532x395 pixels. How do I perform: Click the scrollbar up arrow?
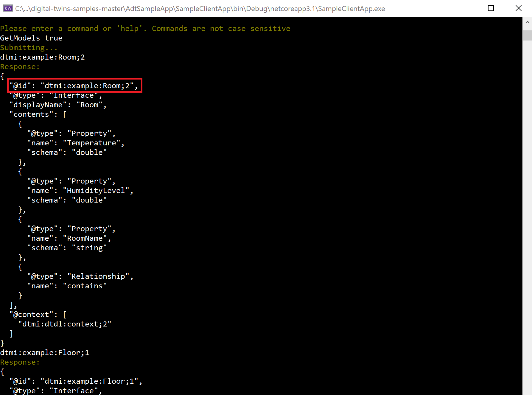527,22
